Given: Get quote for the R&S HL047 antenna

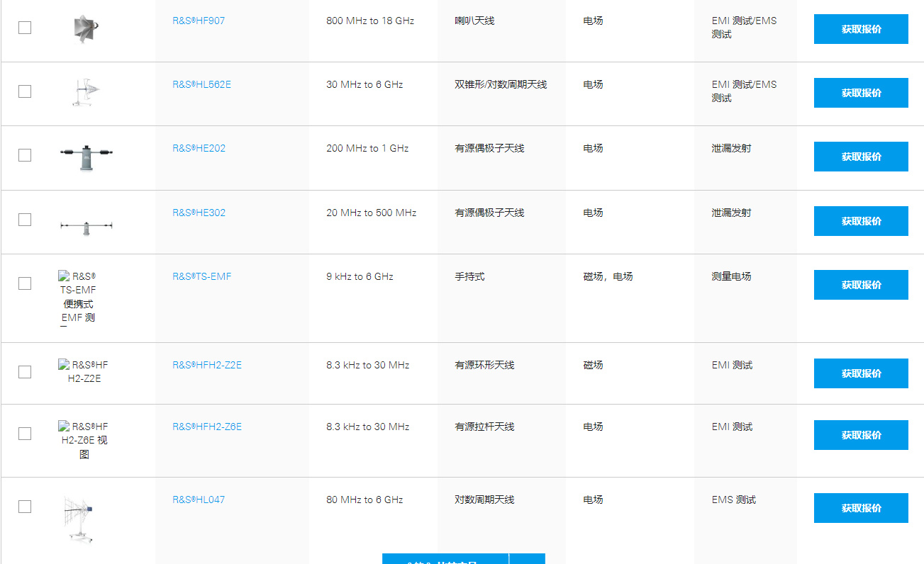Looking at the screenshot, I should (860, 508).
